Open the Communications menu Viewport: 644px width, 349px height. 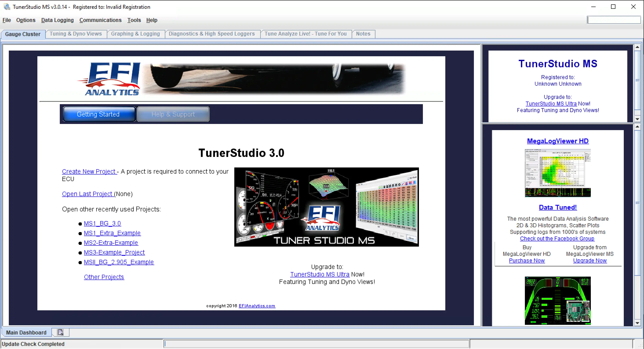(100, 20)
